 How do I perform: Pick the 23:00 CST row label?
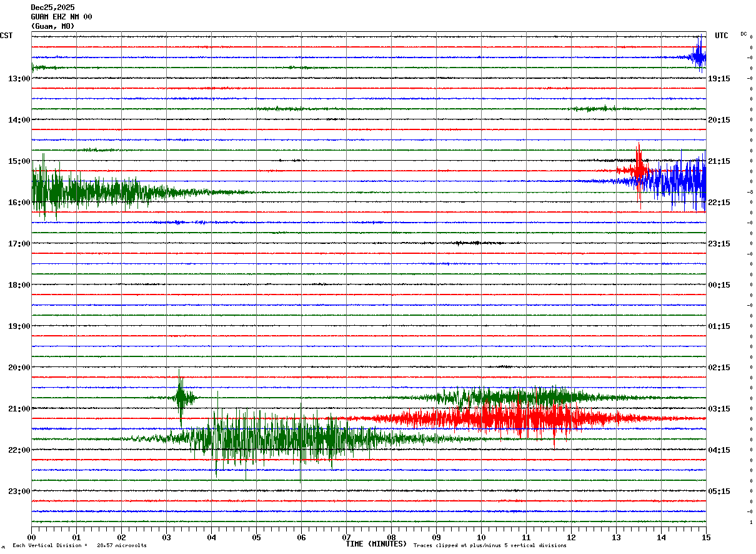coord(19,491)
